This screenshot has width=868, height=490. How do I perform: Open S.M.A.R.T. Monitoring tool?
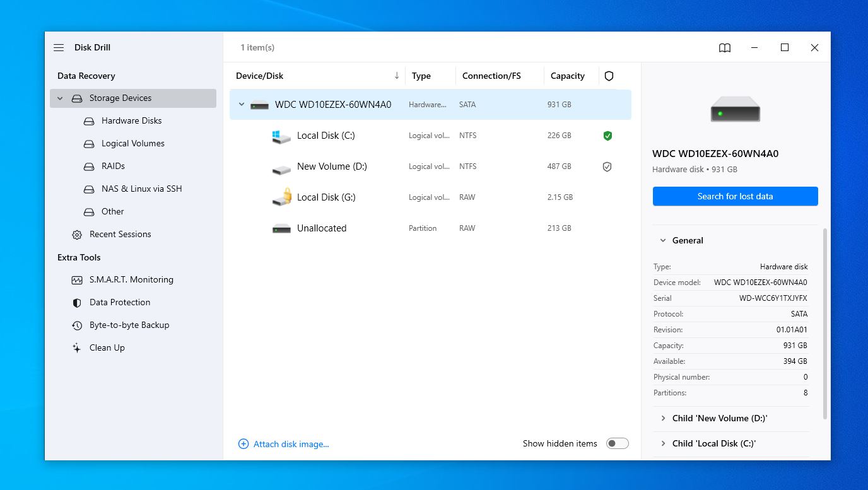[x=132, y=279]
